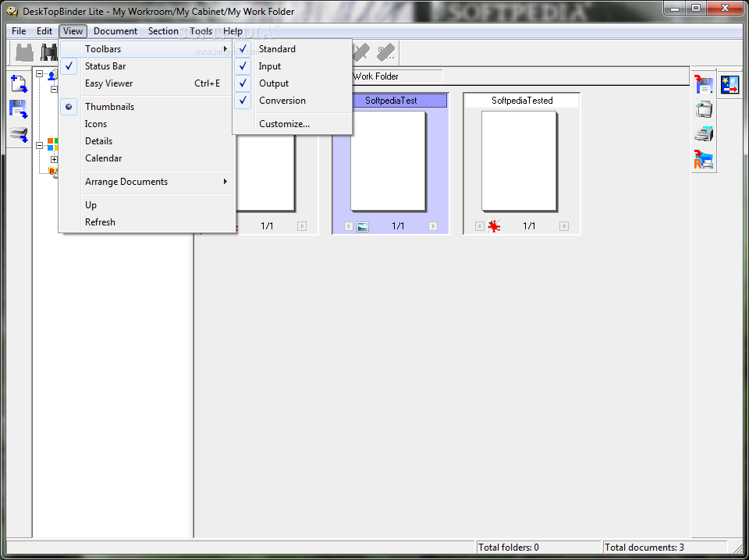
Task: Open the Document menu
Action: pyautogui.click(x=115, y=31)
